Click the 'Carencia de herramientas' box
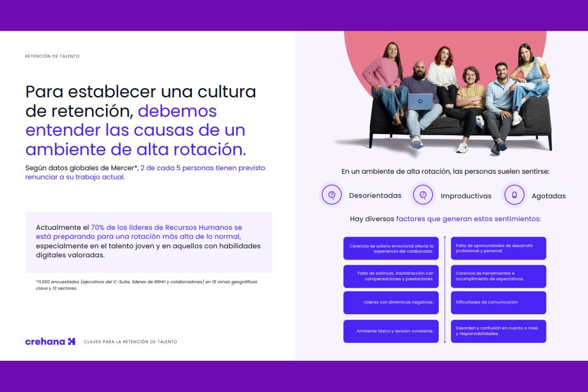Image resolution: width=588 pixels, height=392 pixels. [498, 276]
